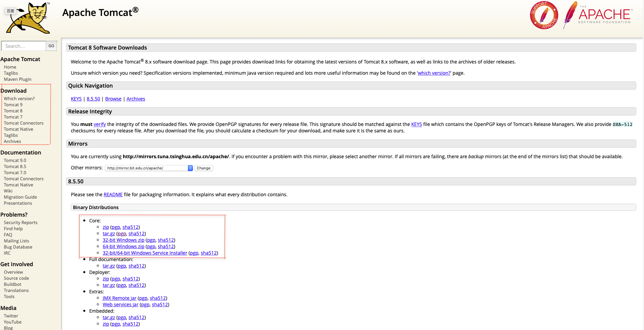Click KEYS link in Release Integrity text
Image resolution: width=644 pixels, height=330 pixels.
pyautogui.click(x=416, y=124)
